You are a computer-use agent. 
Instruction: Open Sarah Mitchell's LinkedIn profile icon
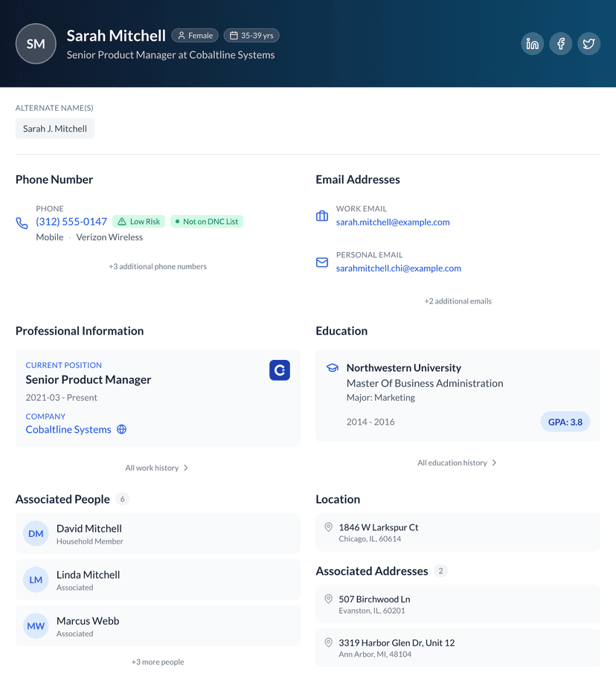(x=533, y=43)
